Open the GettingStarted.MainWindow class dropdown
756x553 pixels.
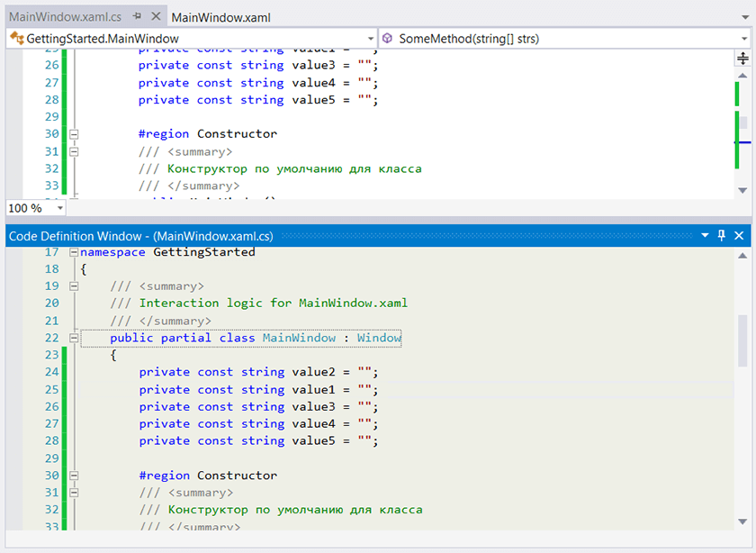[x=370, y=39]
